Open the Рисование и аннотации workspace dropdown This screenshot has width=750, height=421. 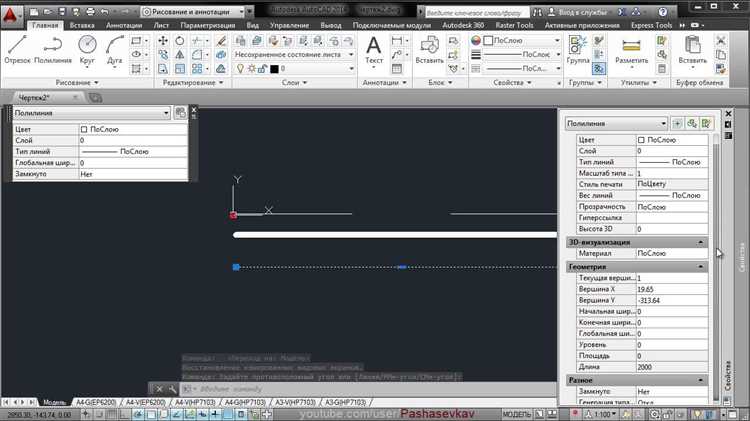(192, 10)
